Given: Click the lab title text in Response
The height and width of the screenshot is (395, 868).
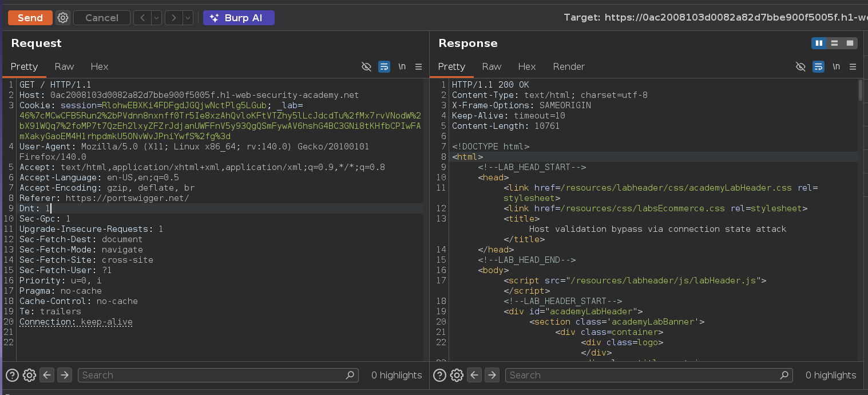Looking at the screenshot, I should (657, 229).
